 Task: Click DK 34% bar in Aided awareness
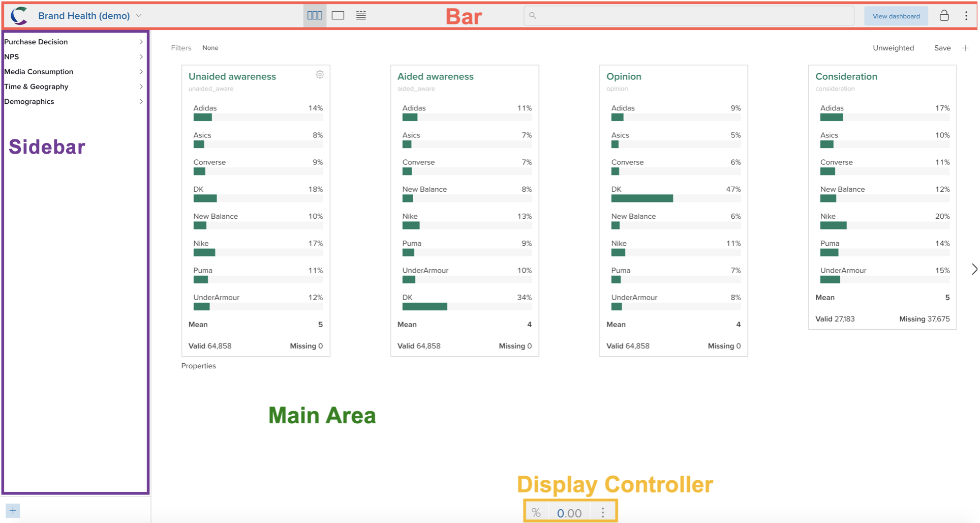(x=424, y=306)
